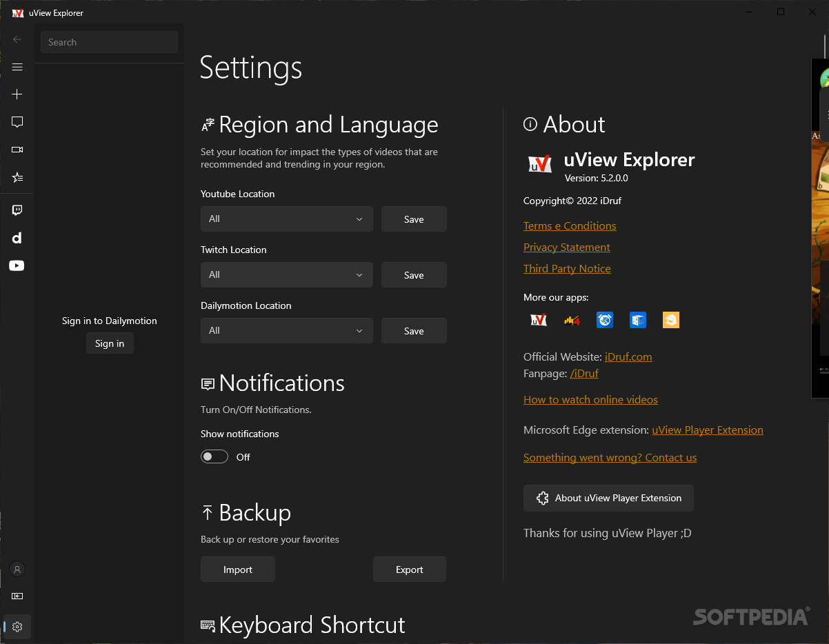Click the Search input field
Viewport: 829px width, 644px height.
109,42
